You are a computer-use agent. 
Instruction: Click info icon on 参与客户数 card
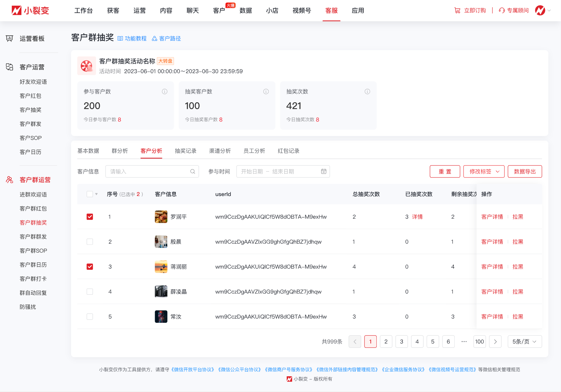click(x=164, y=92)
